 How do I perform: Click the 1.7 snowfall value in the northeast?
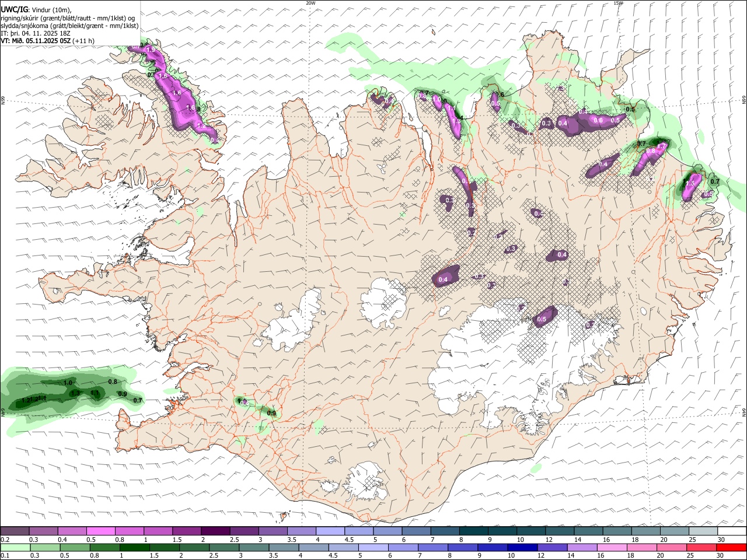tap(662, 146)
